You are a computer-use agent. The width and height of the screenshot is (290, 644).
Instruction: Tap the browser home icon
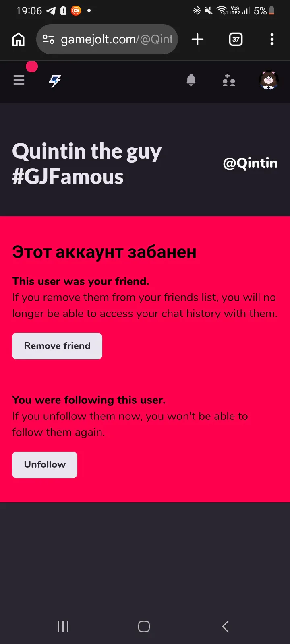[x=19, y=39]
